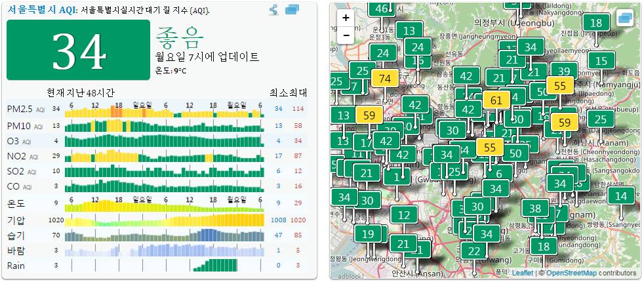The height and width of the screenshot is (282, 644).
Task: Click the share icon in the AQI panel
Action: (274, 9)
